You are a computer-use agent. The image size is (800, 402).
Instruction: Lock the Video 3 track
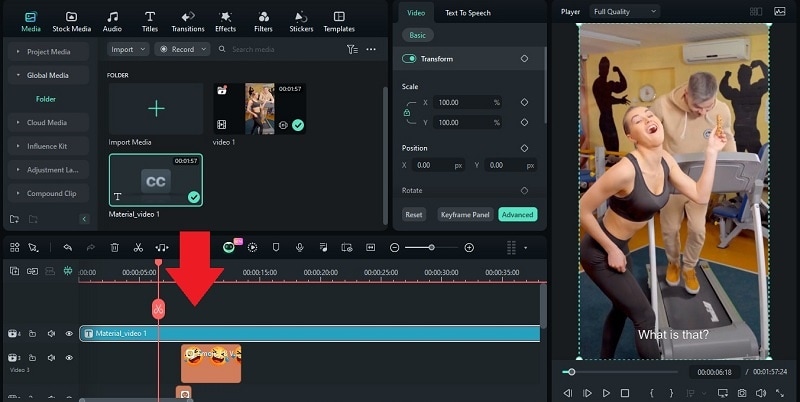pyautogui.click(x=32, y=358)
